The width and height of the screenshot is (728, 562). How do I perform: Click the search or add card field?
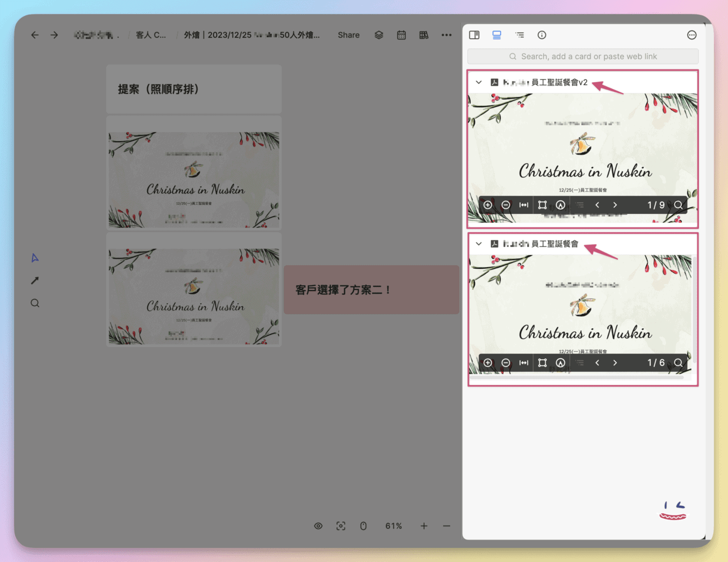pyautogui.click(x=583, y=56)
